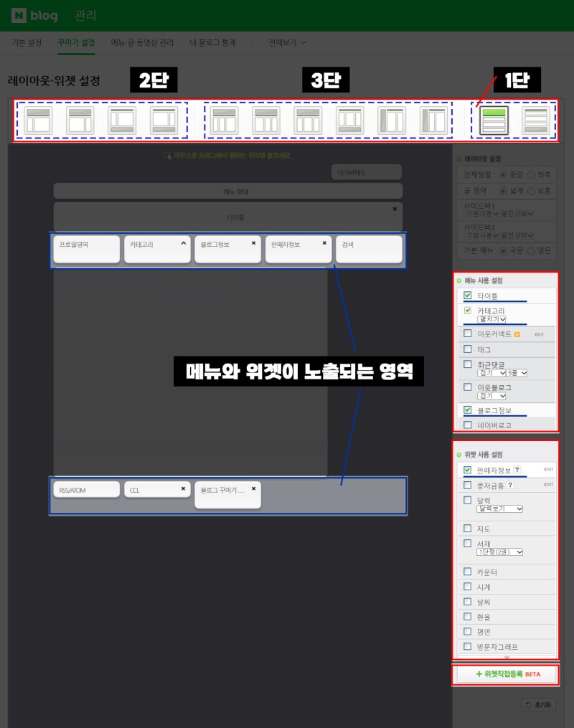
Task: Open the 달력보기 dropdown
Action: click(500, 509)
